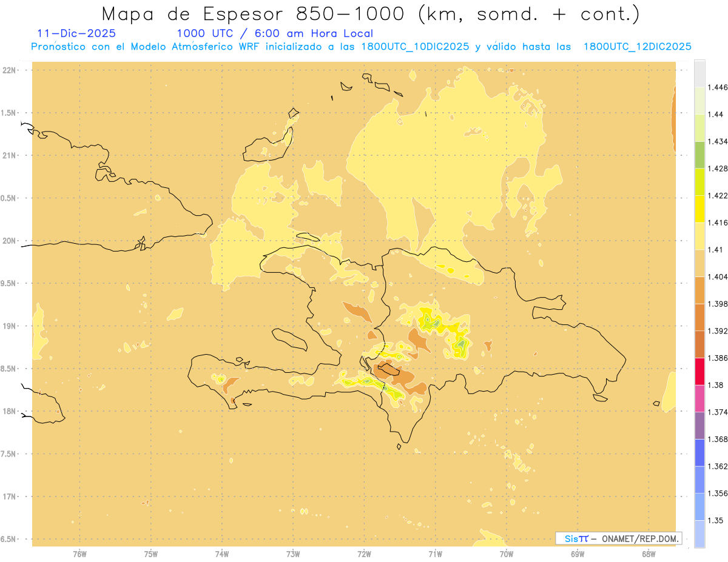Image resolution: width=728 pixels, height=562 pixels.
Task: Click the orange 1.398–1.404 colorbar segment
Action: tap(699, 290)
